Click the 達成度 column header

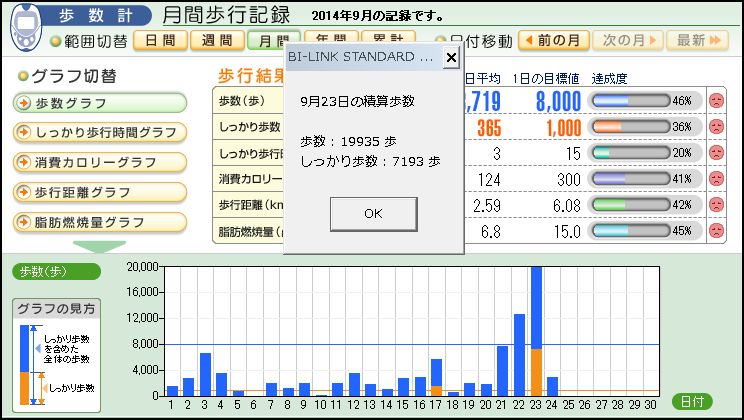609,79
